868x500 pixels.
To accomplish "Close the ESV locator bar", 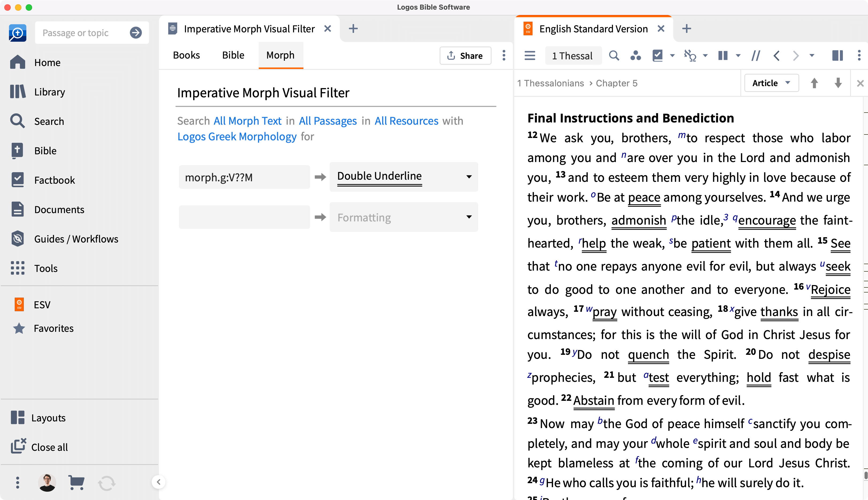I will (860, 83).
